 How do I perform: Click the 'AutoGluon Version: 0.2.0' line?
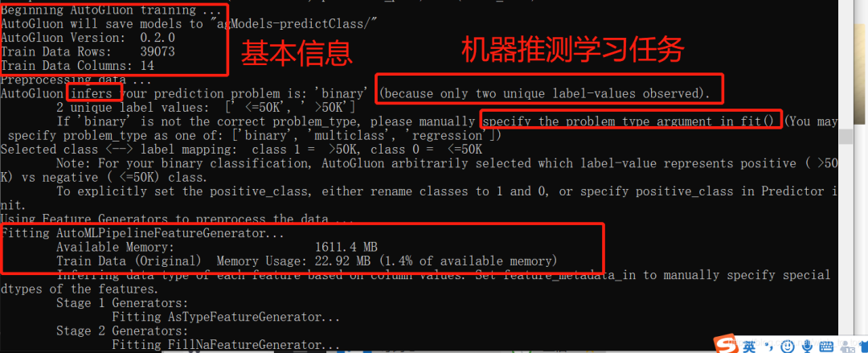(88, 38)
